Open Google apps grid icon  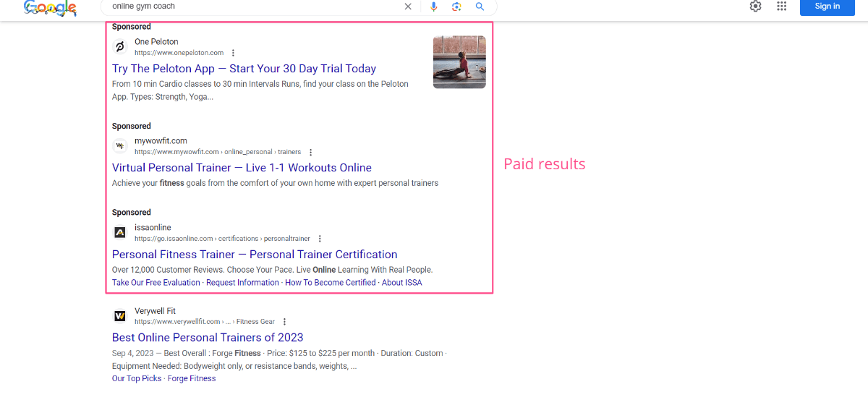click(781, 6)
